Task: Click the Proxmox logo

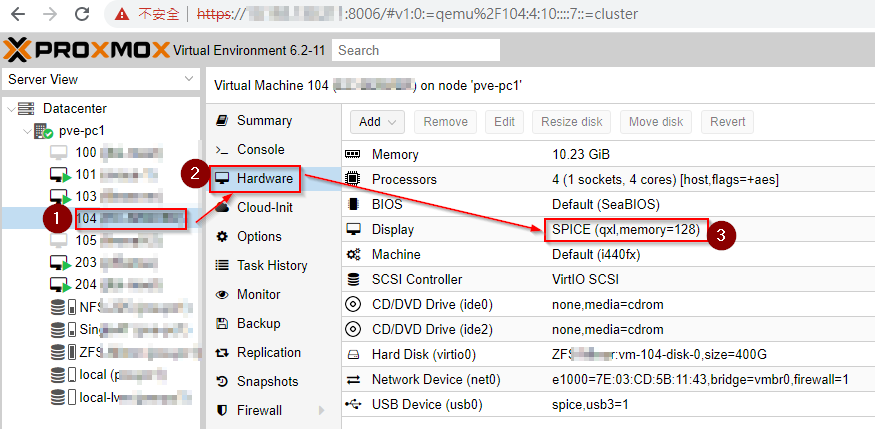Action: pyautogui.click(x=86, y=50)
